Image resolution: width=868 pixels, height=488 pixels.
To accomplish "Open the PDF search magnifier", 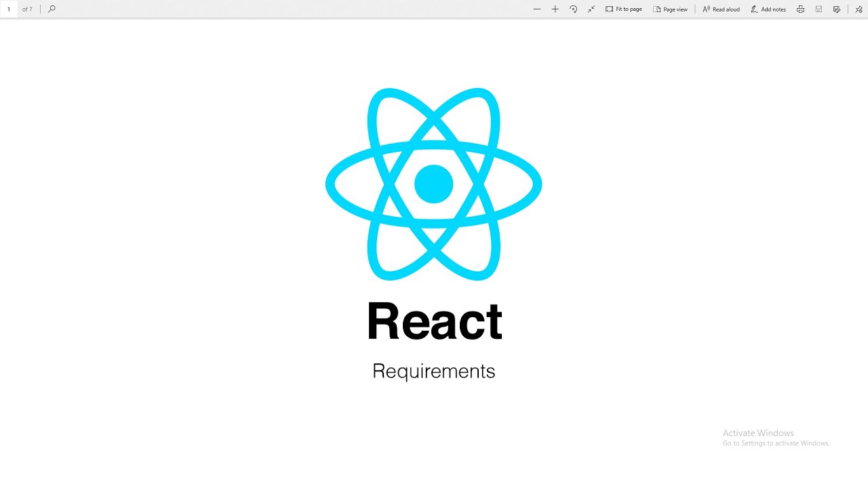I will pos(52,9).
